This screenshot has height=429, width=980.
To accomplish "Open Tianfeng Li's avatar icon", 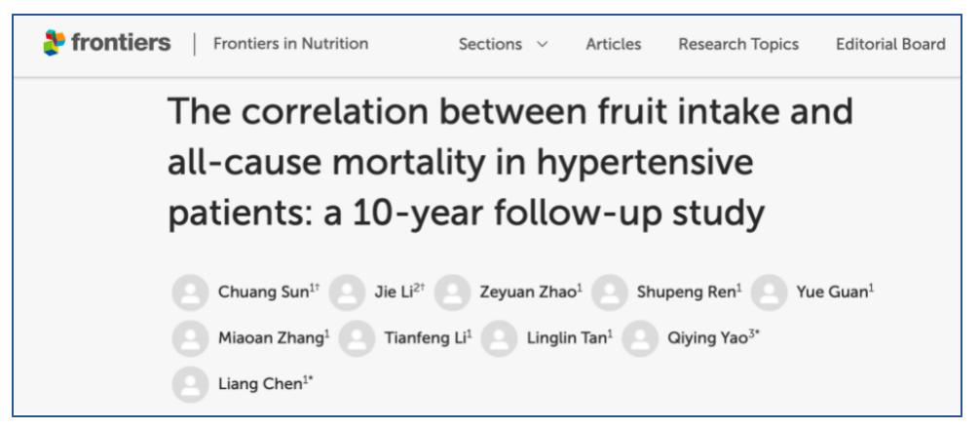I will (x=357, y=338).
